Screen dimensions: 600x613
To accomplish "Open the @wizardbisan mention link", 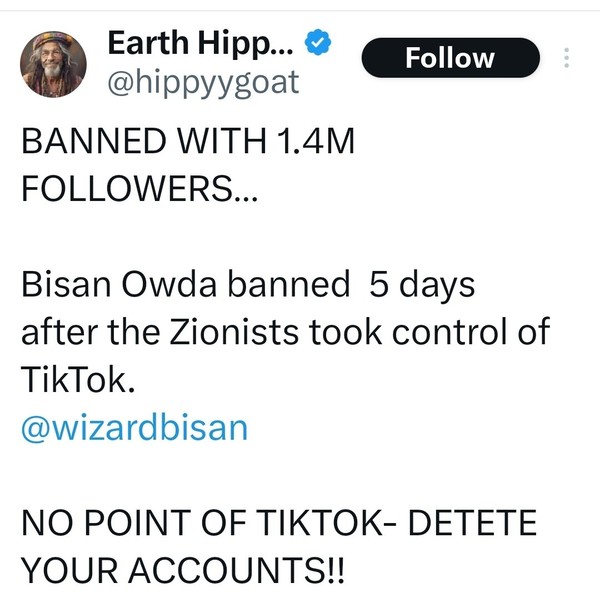I will click(134, 427).
